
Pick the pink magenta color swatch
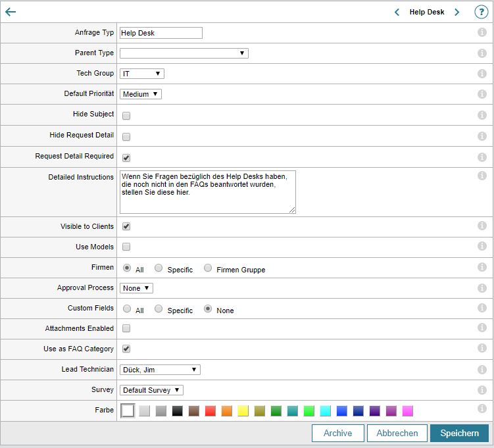tap(408, 411)
